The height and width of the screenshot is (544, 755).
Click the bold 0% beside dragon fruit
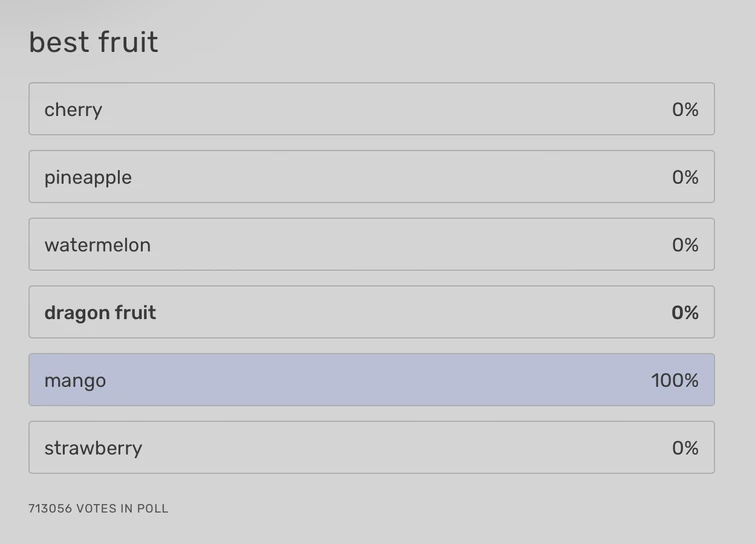685,312
